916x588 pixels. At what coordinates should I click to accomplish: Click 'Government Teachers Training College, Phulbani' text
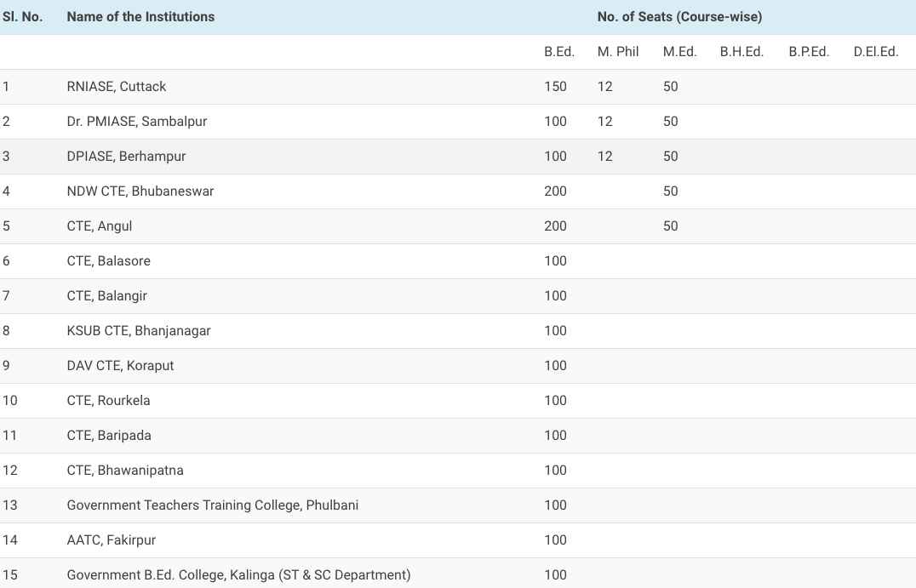(213, 505)
